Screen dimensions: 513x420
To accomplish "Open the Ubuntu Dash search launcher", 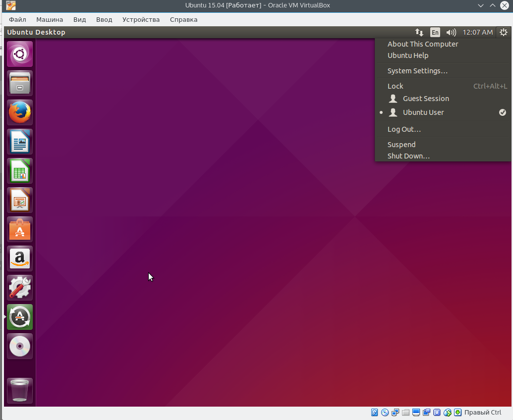I will coord(20,54).
